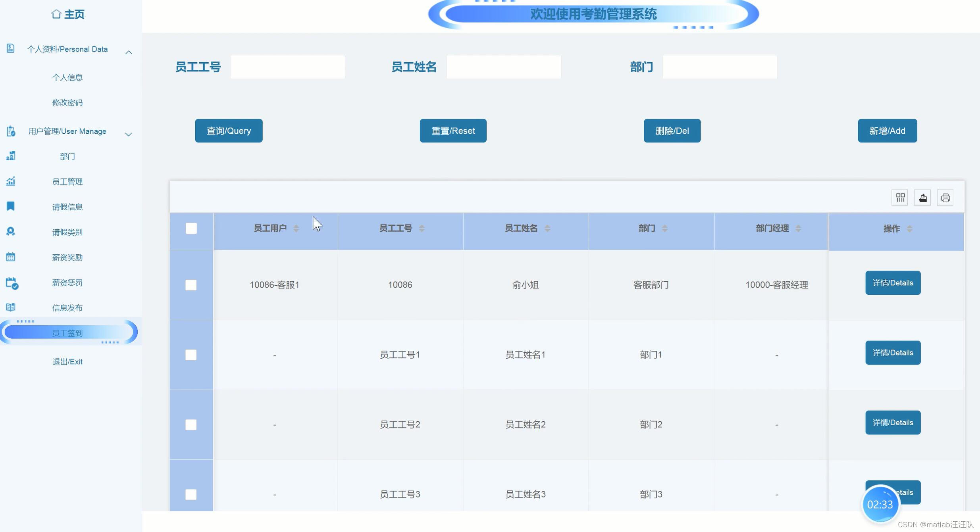Click the bookmark icon beside 请假信息
This screenshot has height=532, width=980.
[11, 206]
